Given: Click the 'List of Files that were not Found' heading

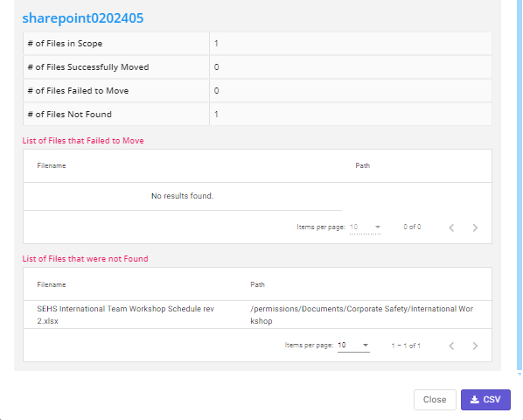Looking at the screenshot, I should point(85,259).
